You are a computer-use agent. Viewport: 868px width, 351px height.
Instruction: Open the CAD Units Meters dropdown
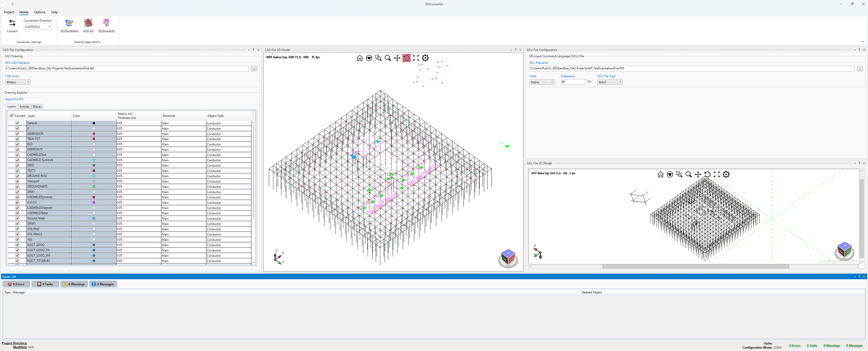[18, 82]
